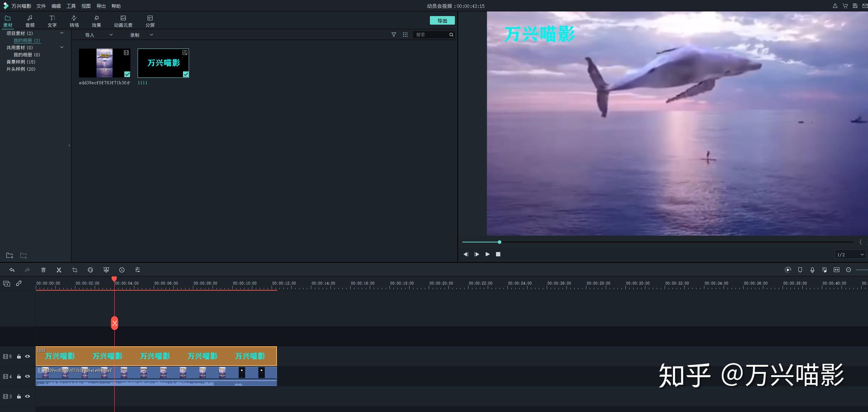Click the preview playback progress slider
Image resolution: width=868 pixels, height=412 pixels.
click(500, 242)
